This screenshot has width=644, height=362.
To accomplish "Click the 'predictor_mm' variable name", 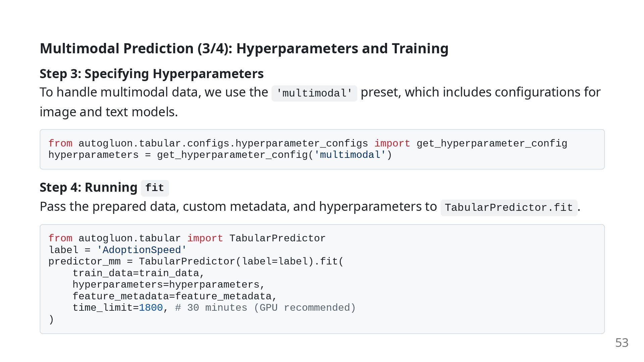I will tap(85, 261).
